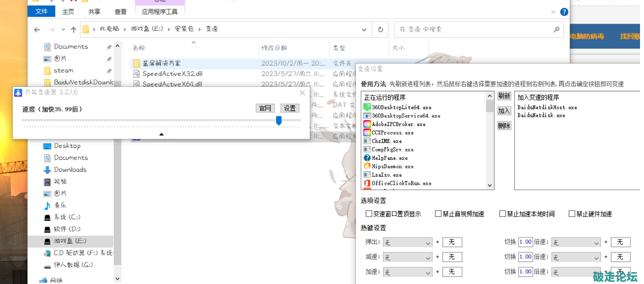644x284 pixels.
Task: Click the blue help question mark icon
Action: point(564,12)
